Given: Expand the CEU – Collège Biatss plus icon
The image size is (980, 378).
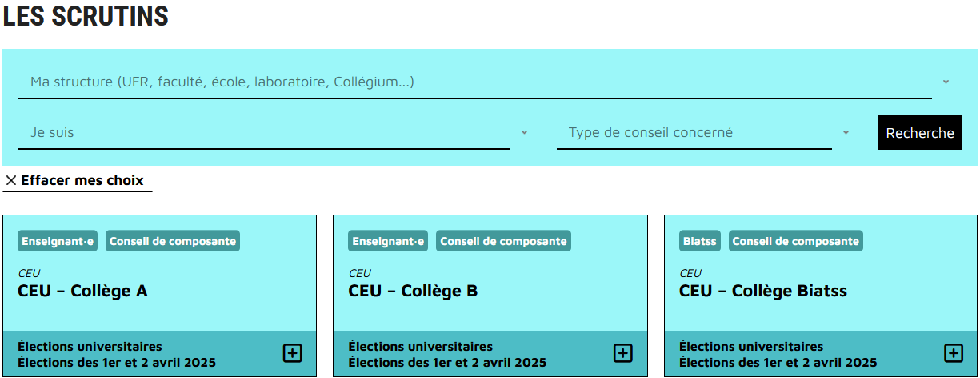Looking at the screenshot, I should pyautogui.click(x=953, y=353).
